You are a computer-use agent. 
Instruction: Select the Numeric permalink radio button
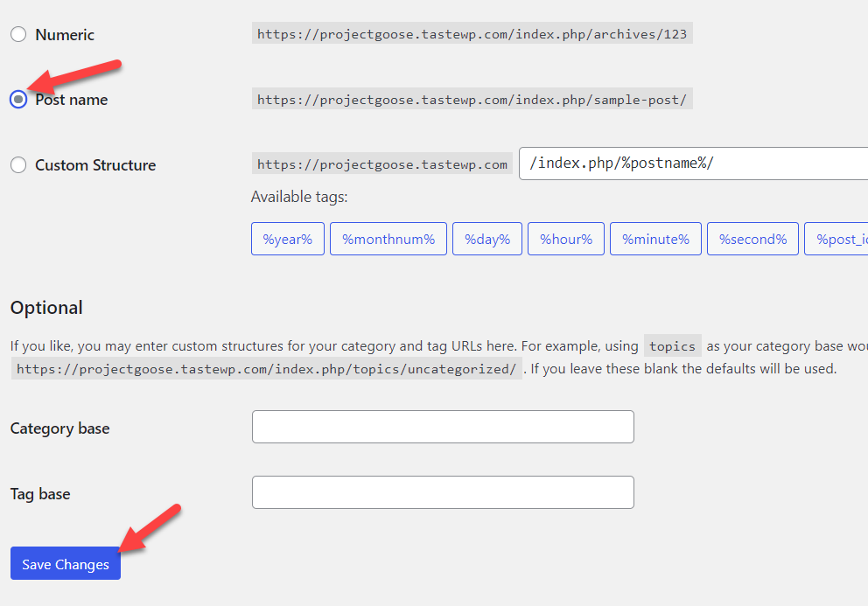tap(18, 34)
